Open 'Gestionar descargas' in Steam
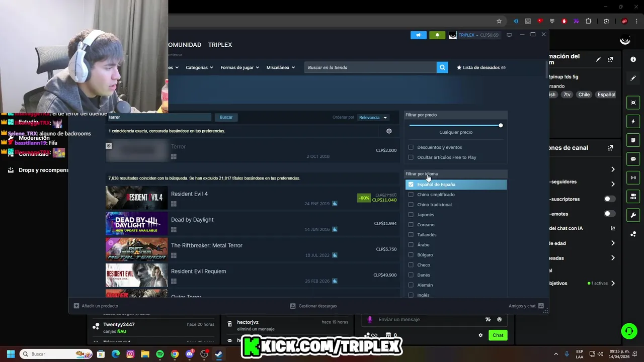This screenshot has width=644, height=362. click(x=313, y=306)
